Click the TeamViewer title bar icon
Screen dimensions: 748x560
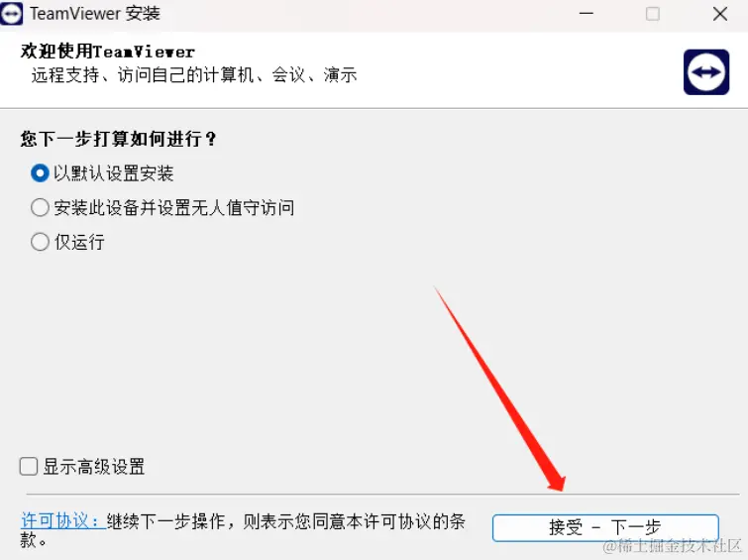pos(11,14)
